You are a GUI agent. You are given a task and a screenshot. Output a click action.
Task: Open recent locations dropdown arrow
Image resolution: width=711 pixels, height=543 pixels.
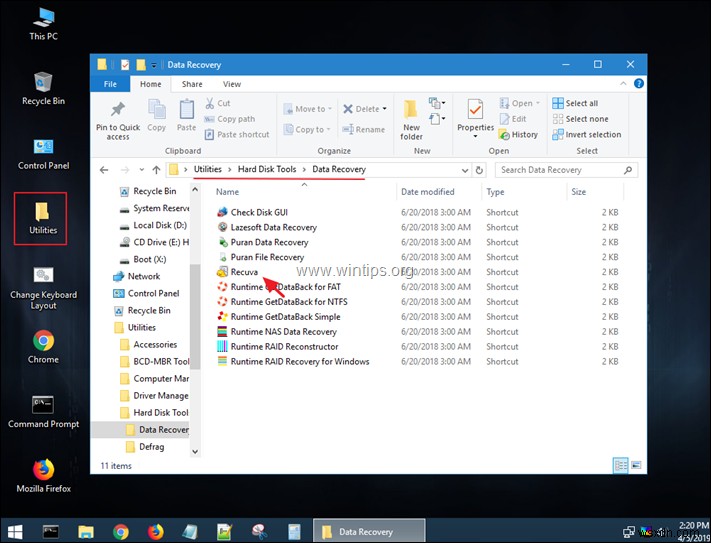[x=141, y=170]
